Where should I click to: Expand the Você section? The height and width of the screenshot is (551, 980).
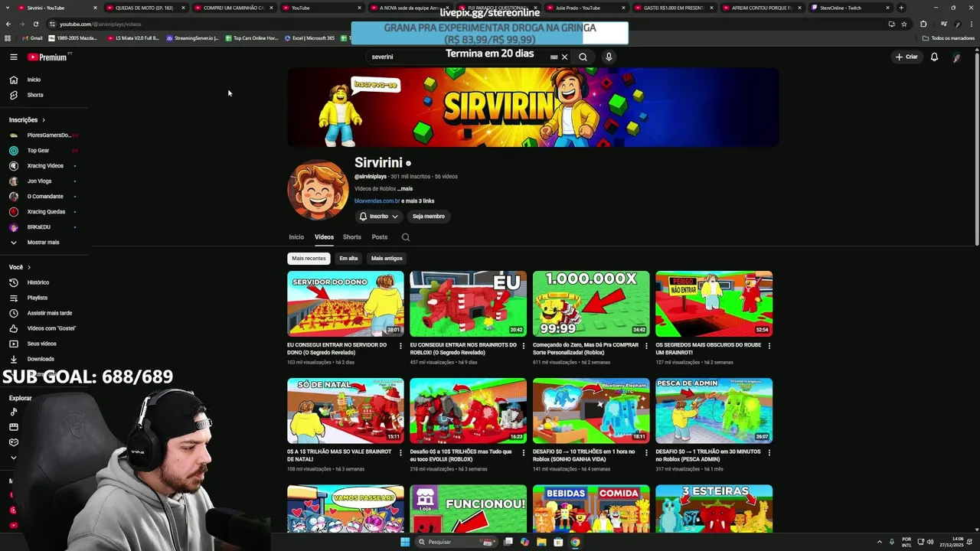click(19, 267)
